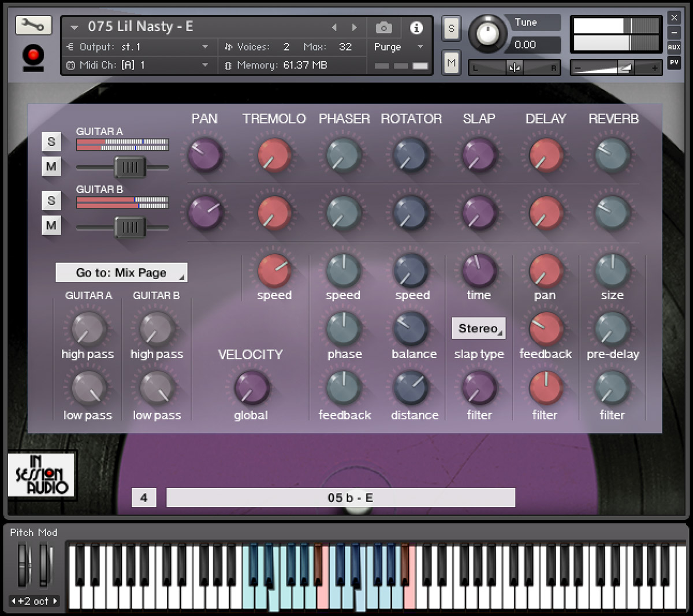The width and height of the screenshot is (693, 616).
Task: Click the master Tune knob
Action: pyautogui.click(x=487, y=34)
